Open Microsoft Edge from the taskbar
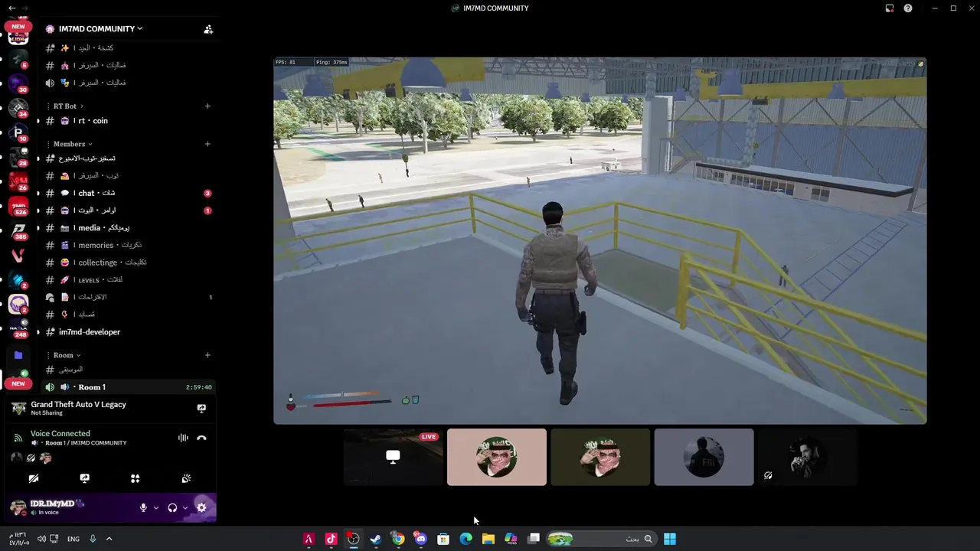980x551 pixels. coord(465,539)
